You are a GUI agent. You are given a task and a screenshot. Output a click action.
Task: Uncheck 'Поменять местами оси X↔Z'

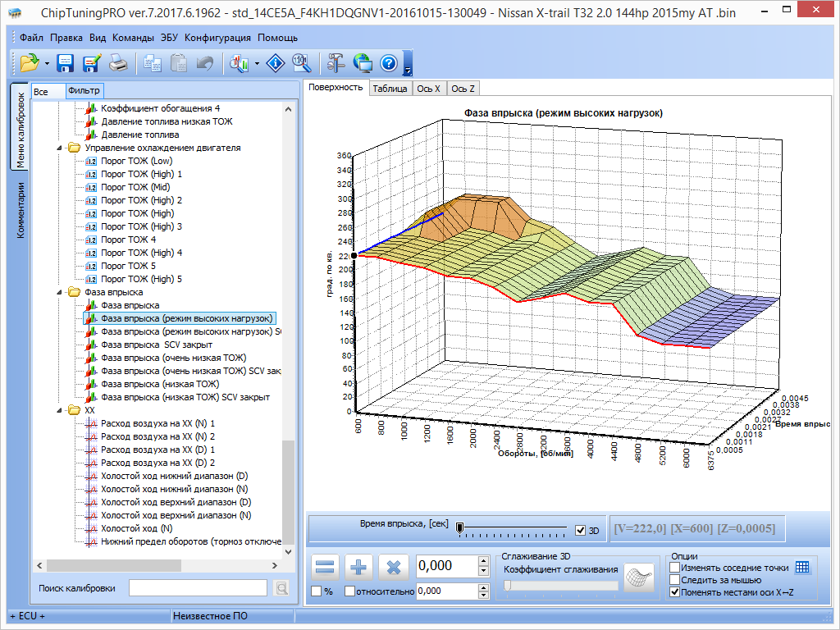click(x=675, y=592)
